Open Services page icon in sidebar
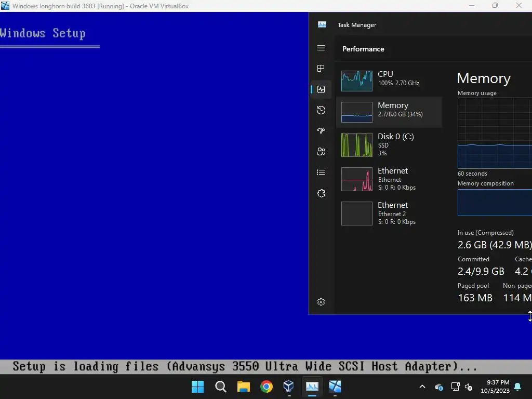Viewport: 532px width, 399px height. pyautogui.click(x=321, y=193)
